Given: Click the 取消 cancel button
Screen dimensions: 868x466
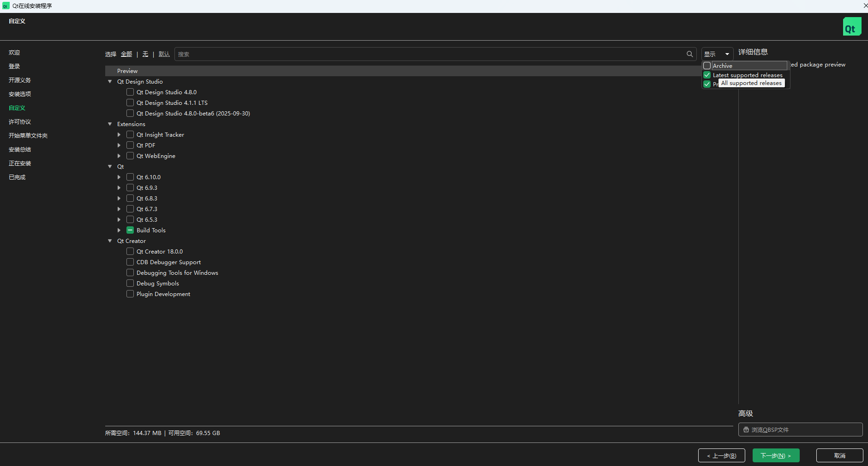Looking at the screenshot, I should 840,455.
